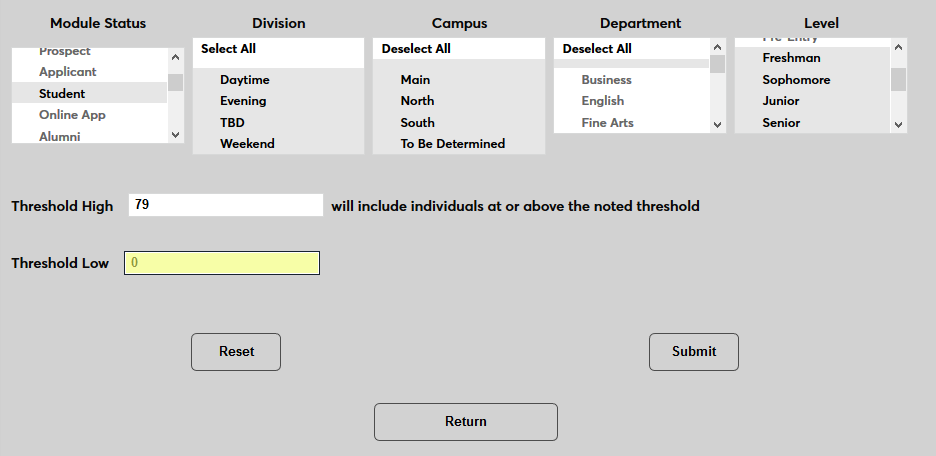The width and height of the screenshot is (936, 456).
Task: Focus the Threshold Low field
Action: pyautogui.click(x=221, y=263)
